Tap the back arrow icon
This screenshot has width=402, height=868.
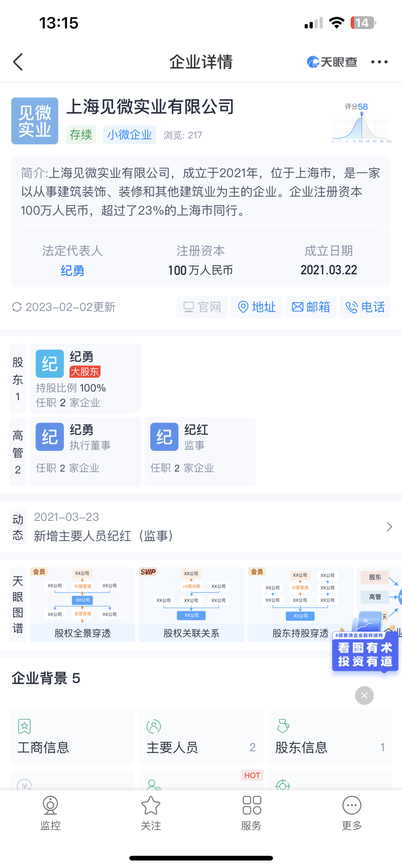pos(18,62)
